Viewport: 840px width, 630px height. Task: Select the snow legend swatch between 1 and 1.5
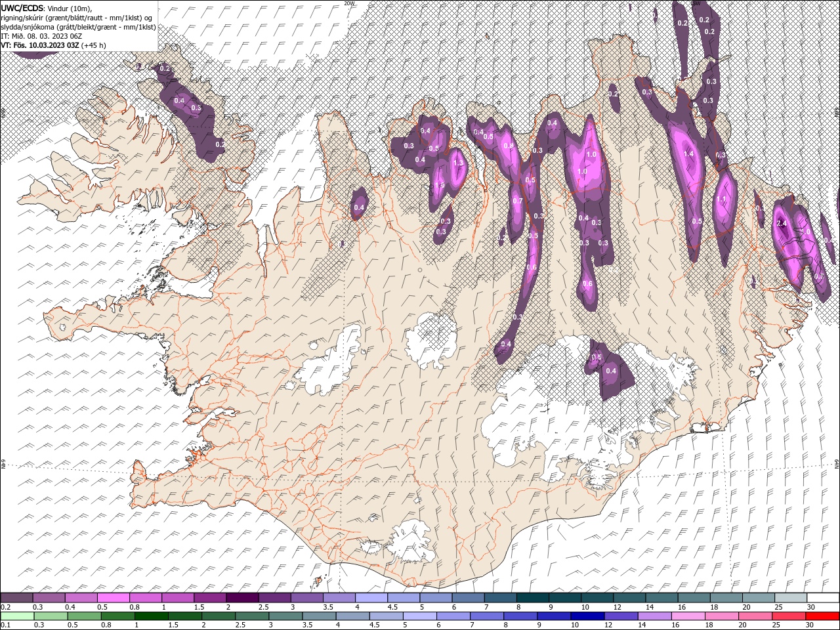(178, 598)
